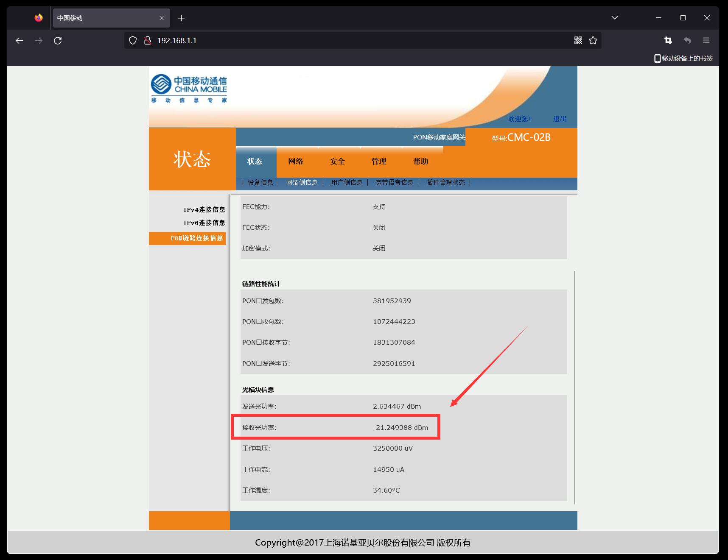Click the insecure connection padlock icon

[x=147, y=41]
